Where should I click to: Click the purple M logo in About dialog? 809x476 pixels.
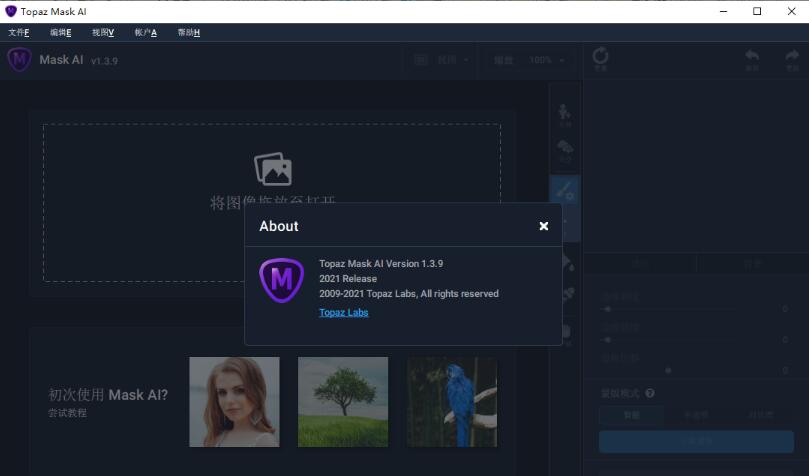(x=281, y=280)
